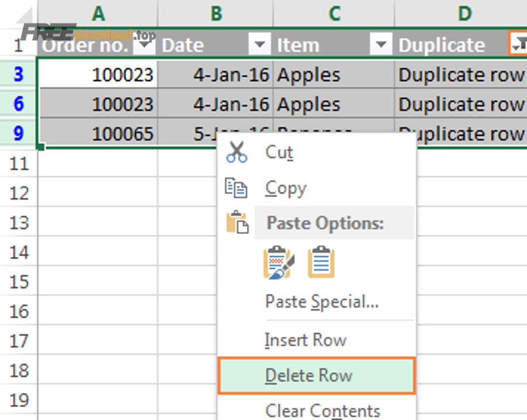527x420 pixels.
Task: Select row 6 header
Action: coord(19,104)
